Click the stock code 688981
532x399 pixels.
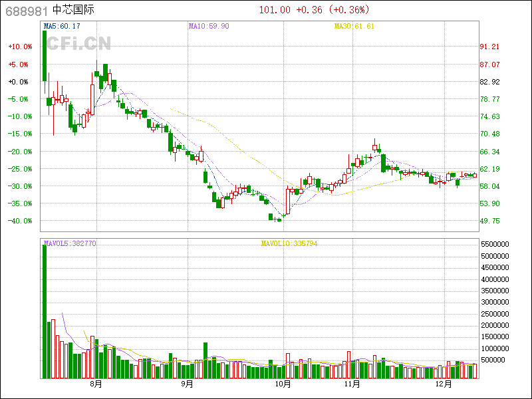point(25,10)
